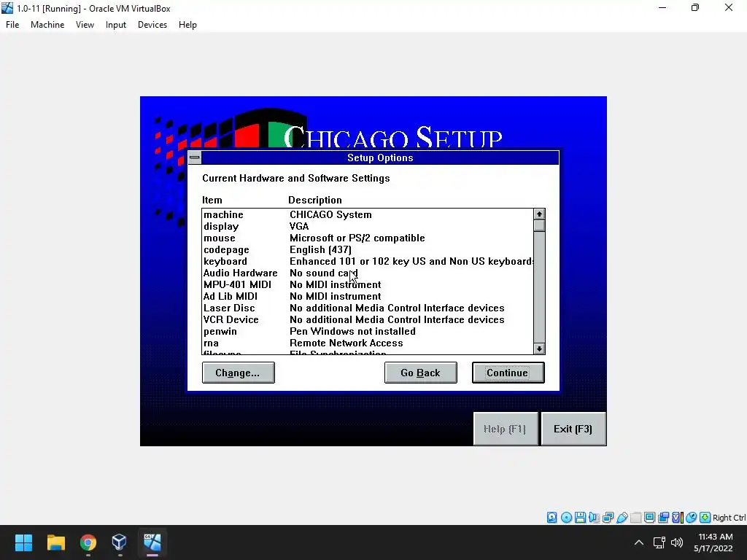This screenshot has width=747, height=560.
Task: Click the recording status indicator icon
Action: [663, 517]
